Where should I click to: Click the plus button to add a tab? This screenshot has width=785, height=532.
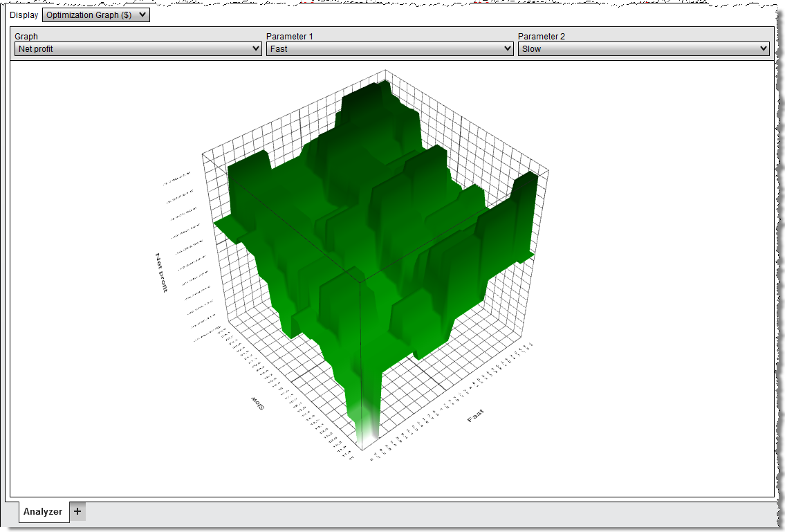[x=77, y=511]
